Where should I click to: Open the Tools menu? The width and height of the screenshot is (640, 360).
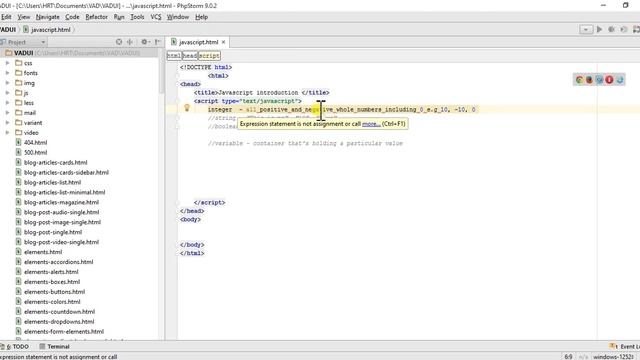point(137,17)
